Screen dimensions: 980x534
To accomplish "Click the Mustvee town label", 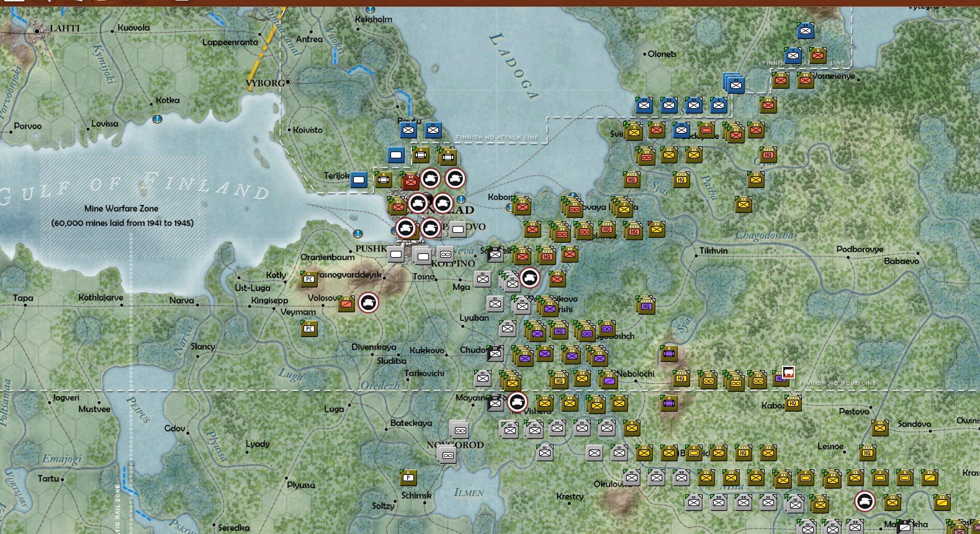I will point(94,409).
